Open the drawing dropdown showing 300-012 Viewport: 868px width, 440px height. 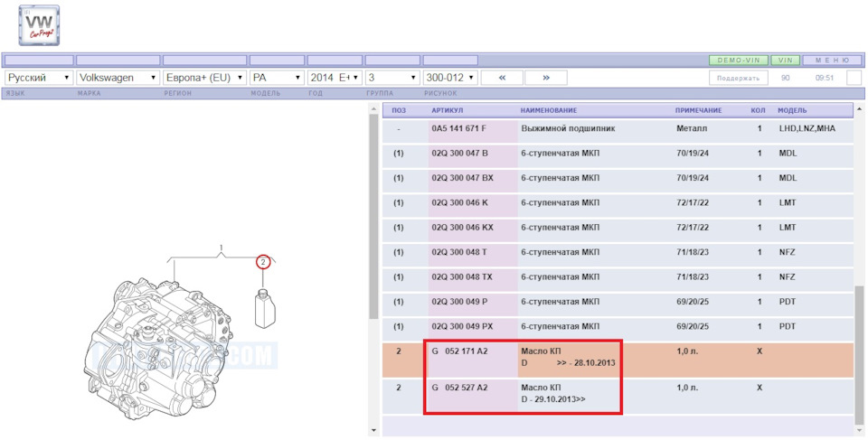pos(450,78)
